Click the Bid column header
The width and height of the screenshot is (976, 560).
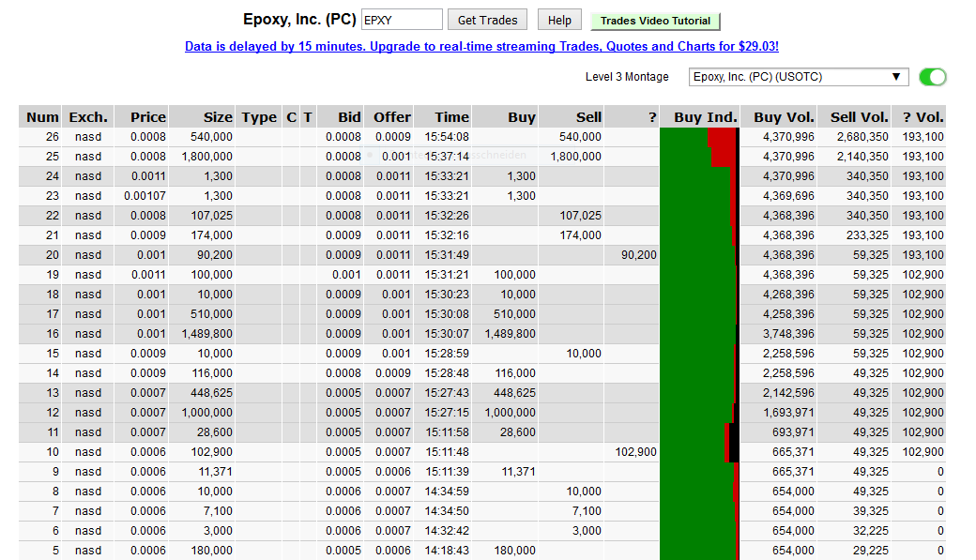tap(348, 117)
